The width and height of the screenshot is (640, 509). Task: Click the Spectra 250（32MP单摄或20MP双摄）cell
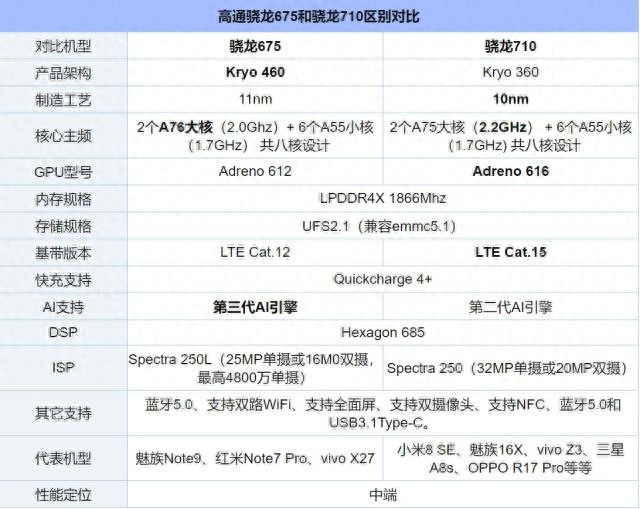[511, 369]
